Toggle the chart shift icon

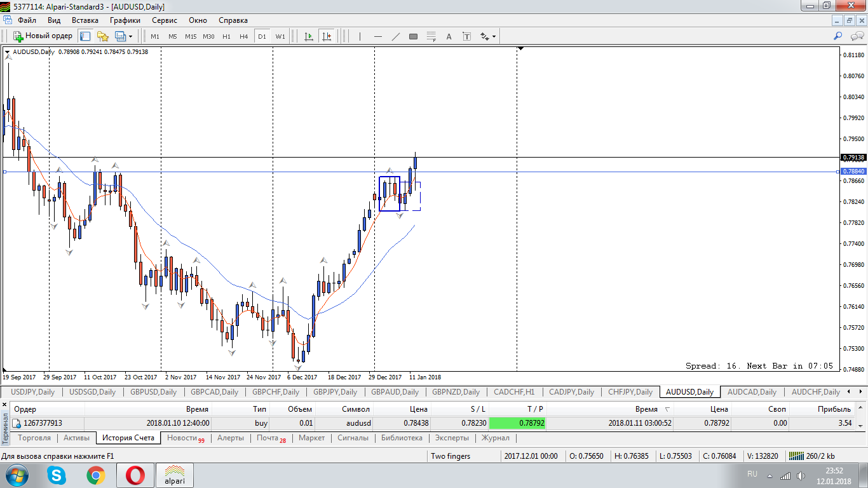click(327, 36)
